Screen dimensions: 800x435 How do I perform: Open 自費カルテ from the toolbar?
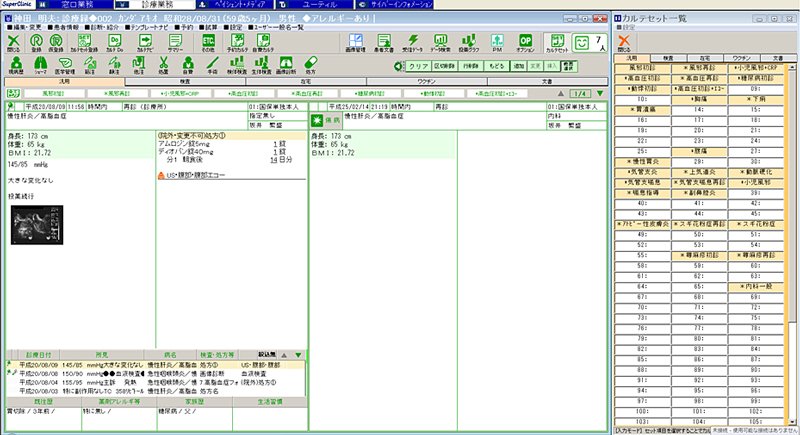point(263,43)
